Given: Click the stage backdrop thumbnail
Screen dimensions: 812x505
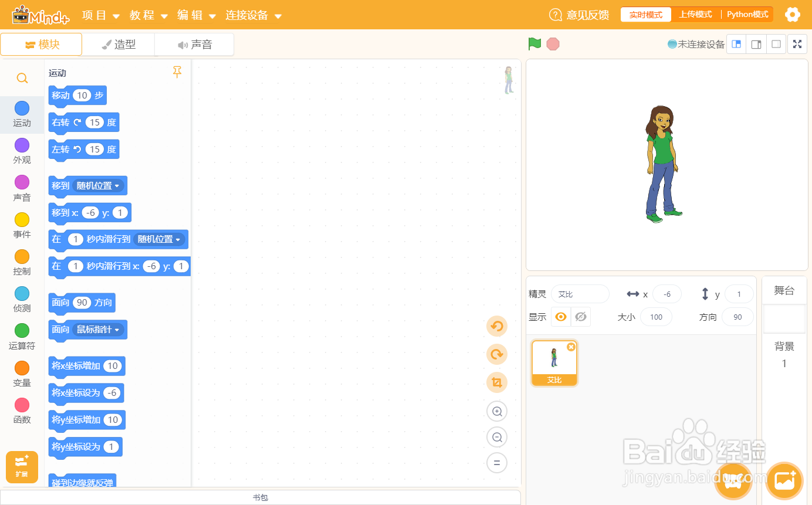Looking at the screenshot, I should click(x=784, y=318).
